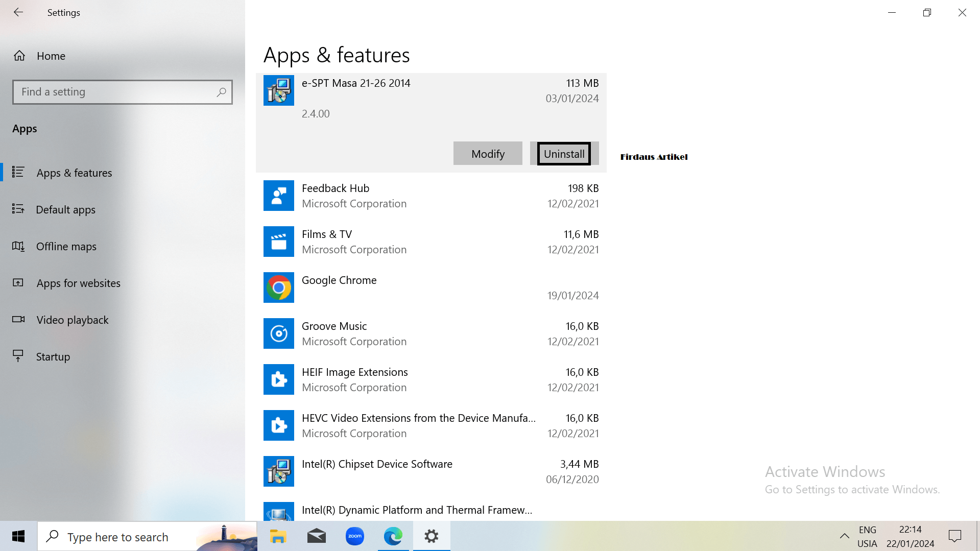The width and height of the screenshot is (980, 551).
Task: Click the Apps & features list icon
Action: coord(18,172)
